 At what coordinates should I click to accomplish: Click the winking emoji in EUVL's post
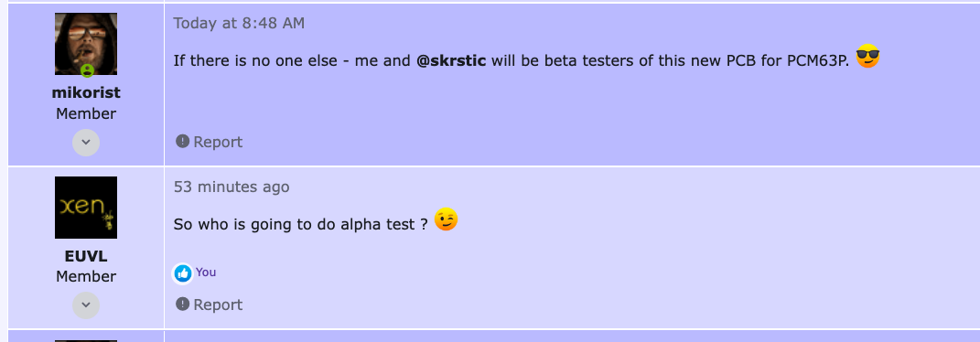(x=446, y=219)
